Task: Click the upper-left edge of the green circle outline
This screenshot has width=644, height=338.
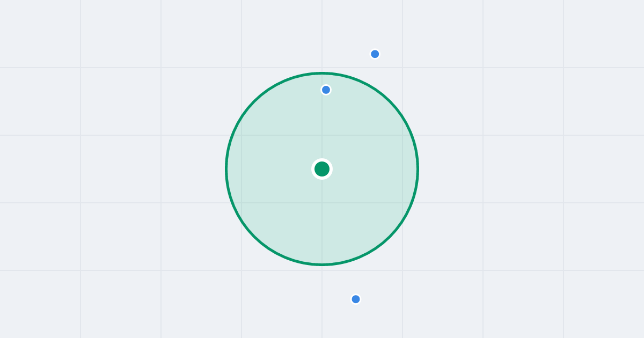Action: pyautogui.click(x=254, y=101)
